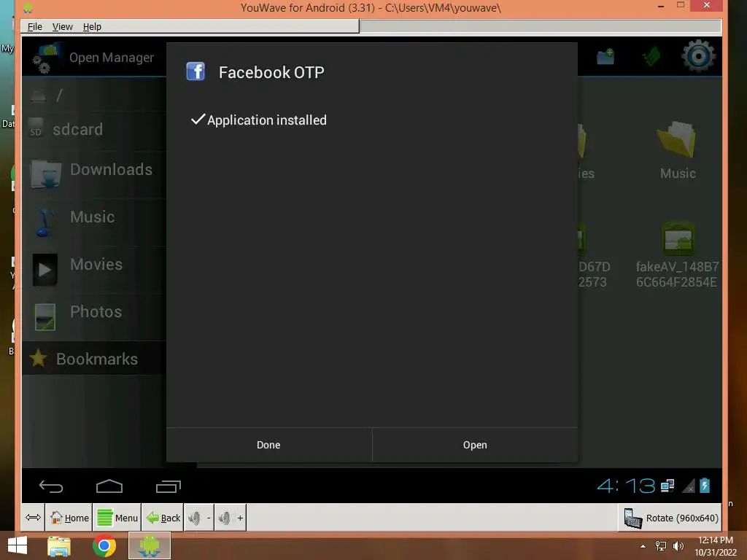Open File Explorer from the taskbar
The width and height of the screenshot is (747, 560).
click(x=59, y=546)
